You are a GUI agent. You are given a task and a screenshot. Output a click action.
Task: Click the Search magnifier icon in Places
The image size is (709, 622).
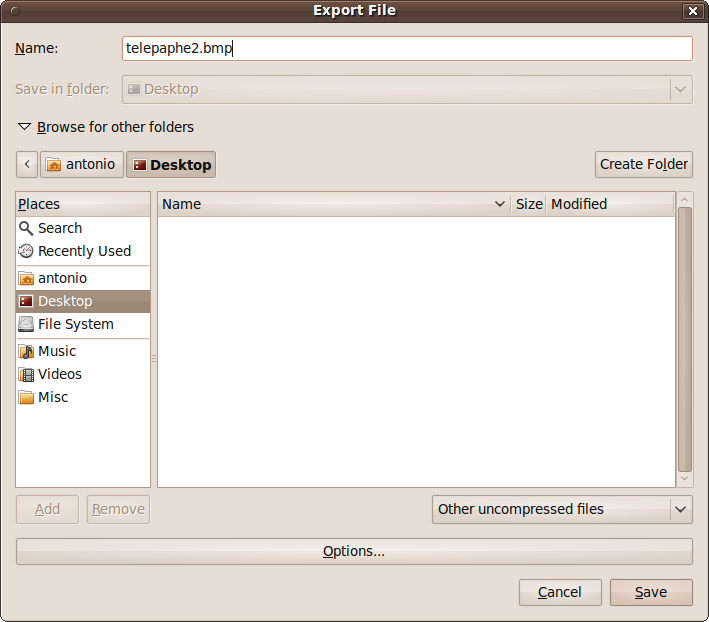click(26, 228)
